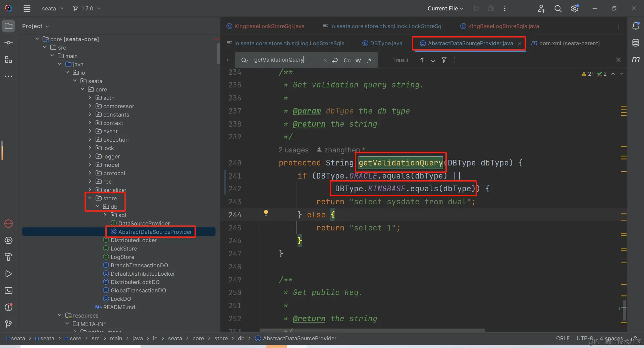644x348 pixels.
Task: Show more tool windows ellipsis
Action: pyautogui.click(x=9, y=76)
